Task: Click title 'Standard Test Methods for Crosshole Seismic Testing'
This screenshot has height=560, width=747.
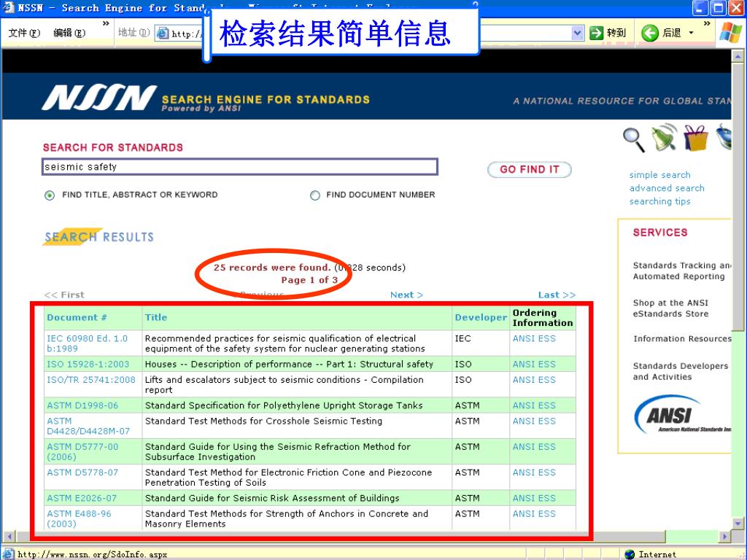Action: pyautogui.click(x=263, y=421)
